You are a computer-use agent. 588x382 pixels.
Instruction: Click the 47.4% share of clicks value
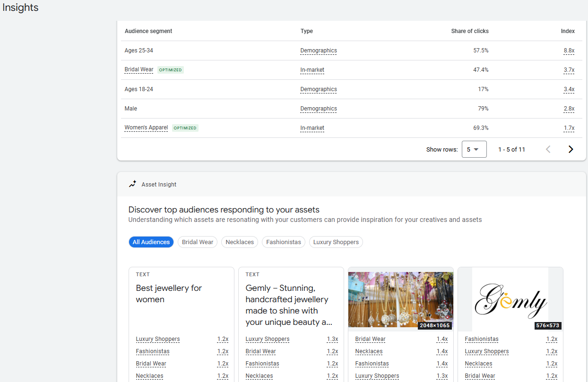[x=481, y=70]
